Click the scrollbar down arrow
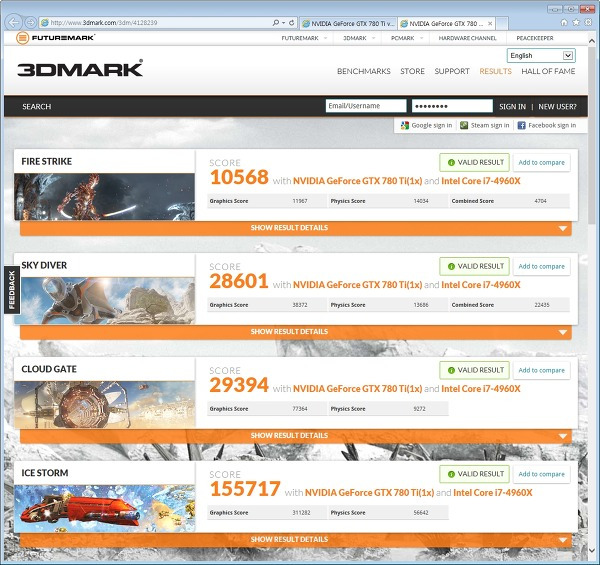This screenshot has height=565, width=600. (592, 551)
